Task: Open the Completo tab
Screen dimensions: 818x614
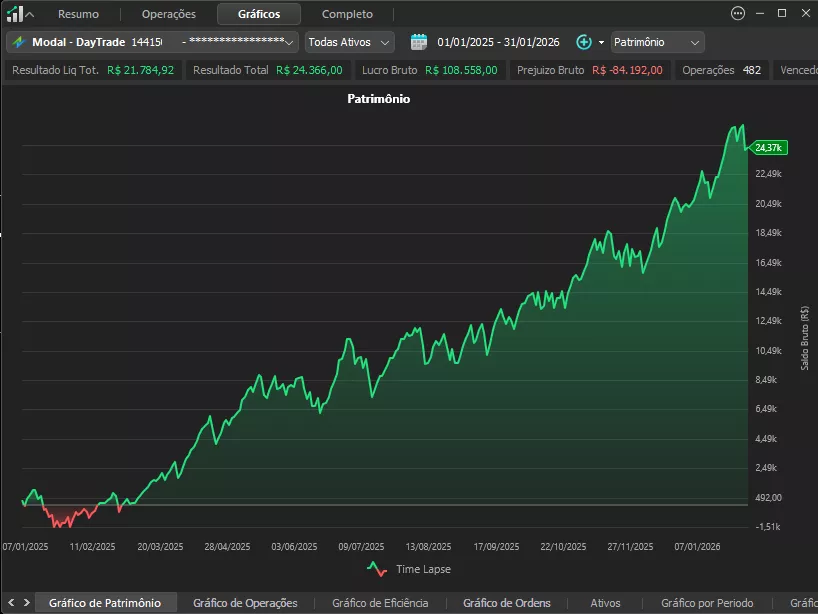Action: point(347,14)
